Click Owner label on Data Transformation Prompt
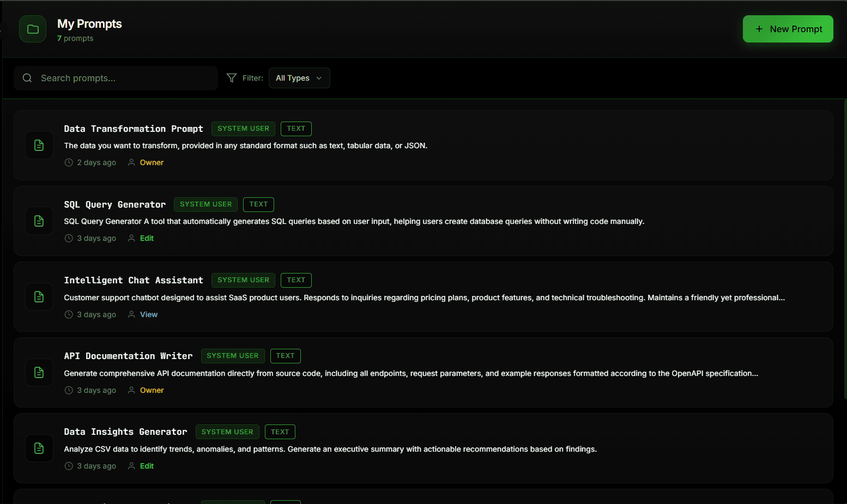This screenshot has height=504, width=847. [x=152, y=162]
